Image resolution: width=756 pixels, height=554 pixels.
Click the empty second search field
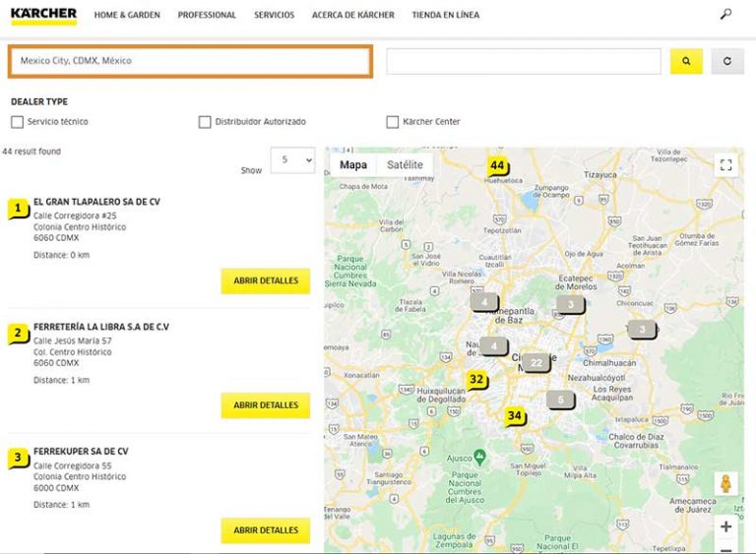click(x=524, y=61)
